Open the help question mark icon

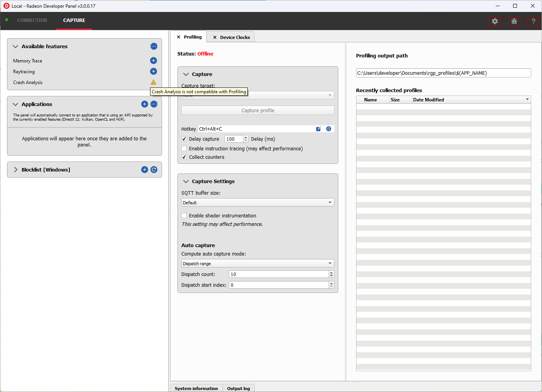534,21
